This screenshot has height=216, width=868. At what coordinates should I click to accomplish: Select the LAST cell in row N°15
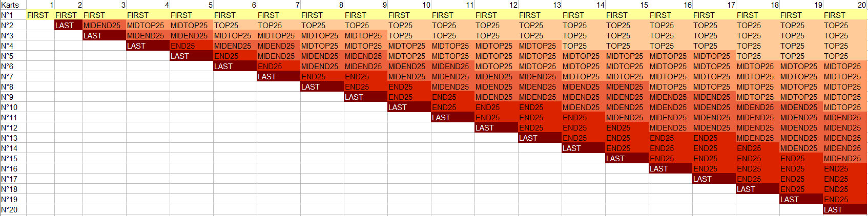(627, 159)
